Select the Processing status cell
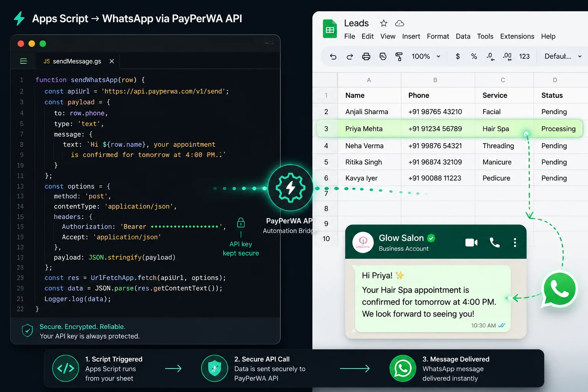 click(558, 129)
